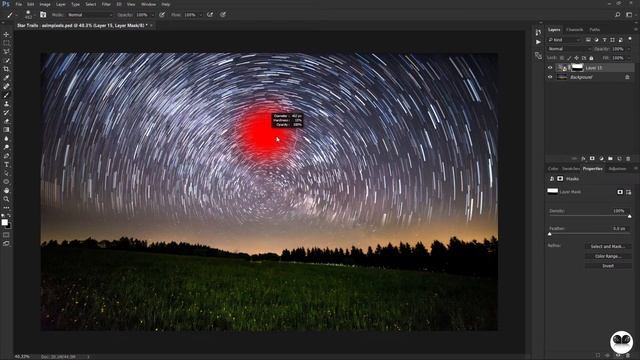Screen dimensions: 640x360
Task: Click the Add layer style fx icon
Action: coord(583,158)
